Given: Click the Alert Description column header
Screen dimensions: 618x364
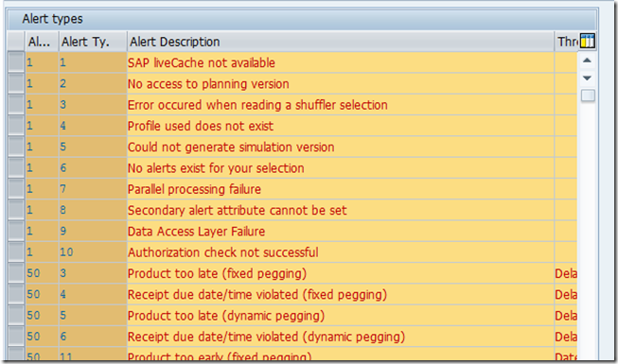Looking at the screenshot, I should point(341,42).
